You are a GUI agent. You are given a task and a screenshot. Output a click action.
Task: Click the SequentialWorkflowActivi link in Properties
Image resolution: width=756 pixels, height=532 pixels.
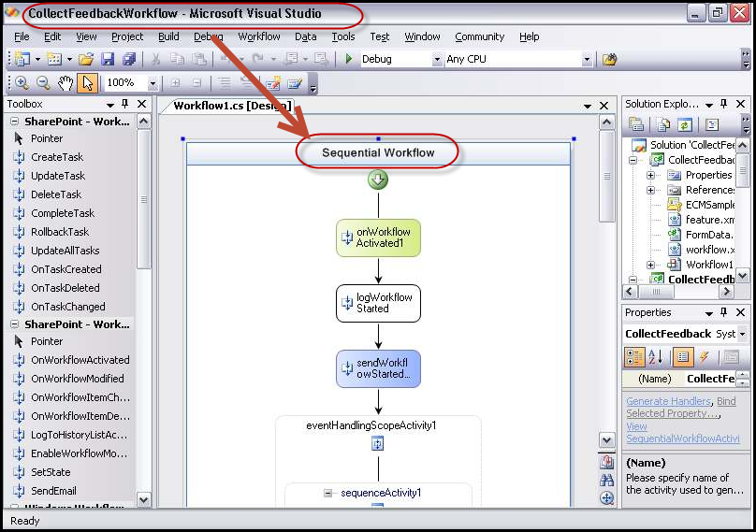683,439
